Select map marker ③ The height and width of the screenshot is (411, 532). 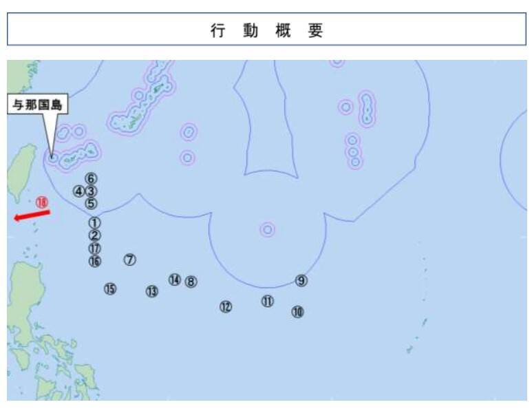[91, 191]
